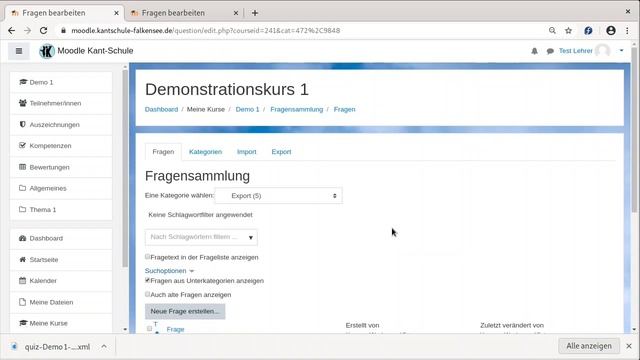Bookmark this page with the star

coord(568,31)
